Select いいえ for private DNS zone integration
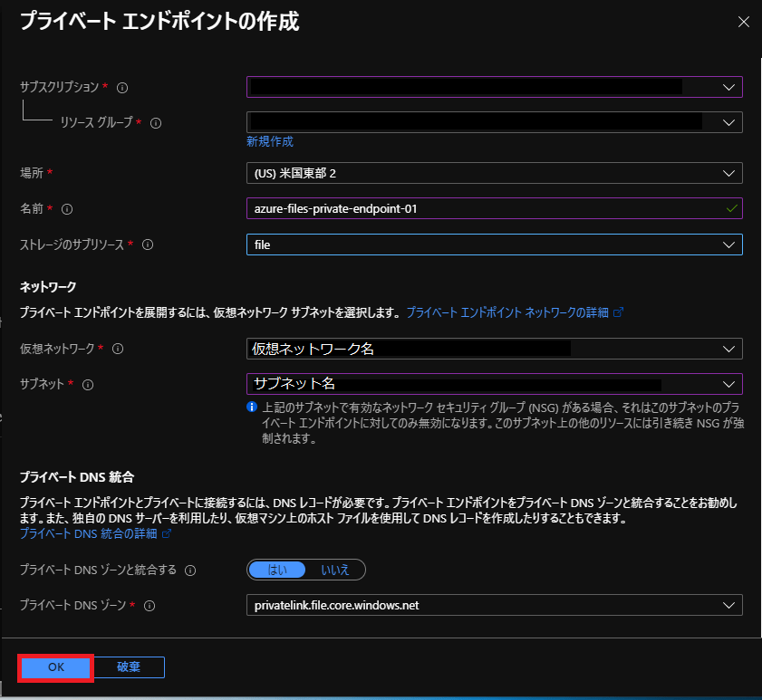Screen dimensions: 762x700 click(x=335, y=570)
